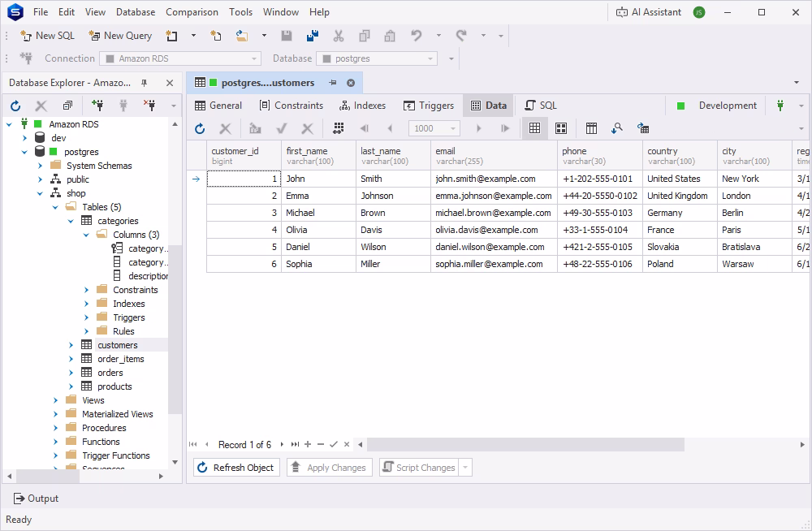The width and height of the screenshot is (812, 531).
Task: Click the auto-size columns dotted grid icon
Action: pos(338,128)
